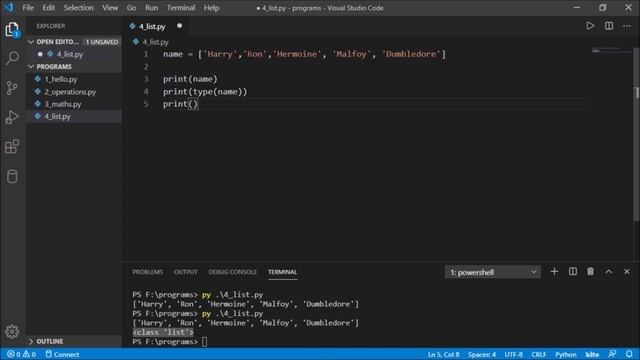Open the Help menu
The image size is (640, 360).
211,8
